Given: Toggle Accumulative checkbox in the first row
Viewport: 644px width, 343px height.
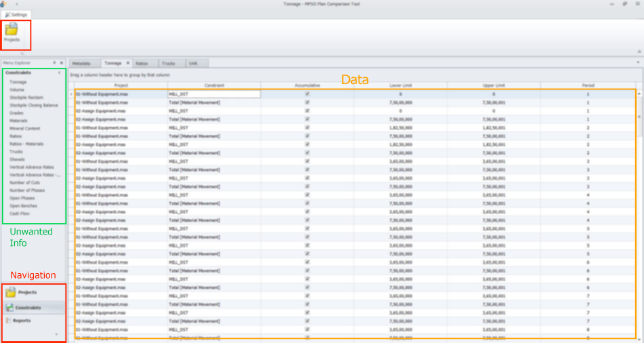Looking at the screenshot, I should point(307,94).
